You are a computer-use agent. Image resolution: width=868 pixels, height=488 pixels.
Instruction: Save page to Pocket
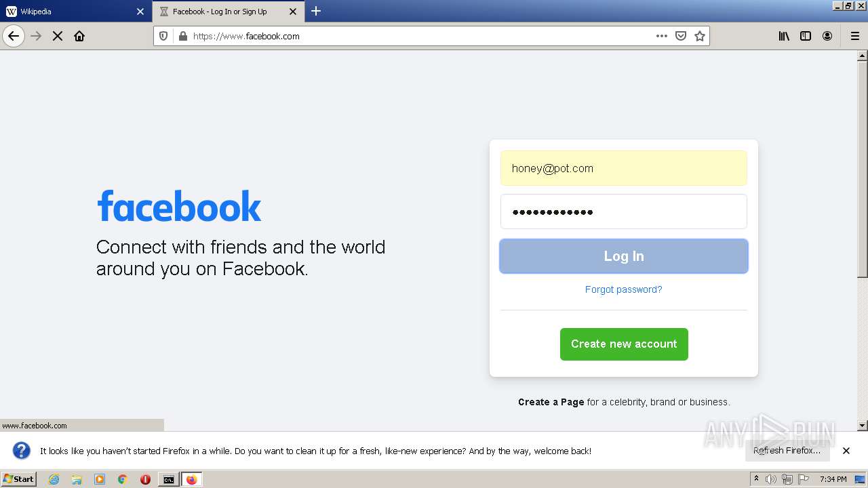pyautogui.click(x=681, y=36)
